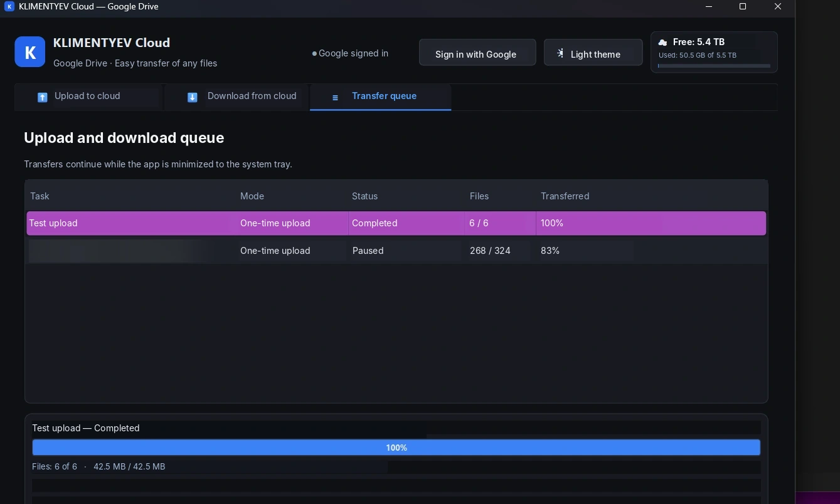This screenshot has width=840, height=504.
Task: Click the Task column header
Action: click(x=40, y=196)
